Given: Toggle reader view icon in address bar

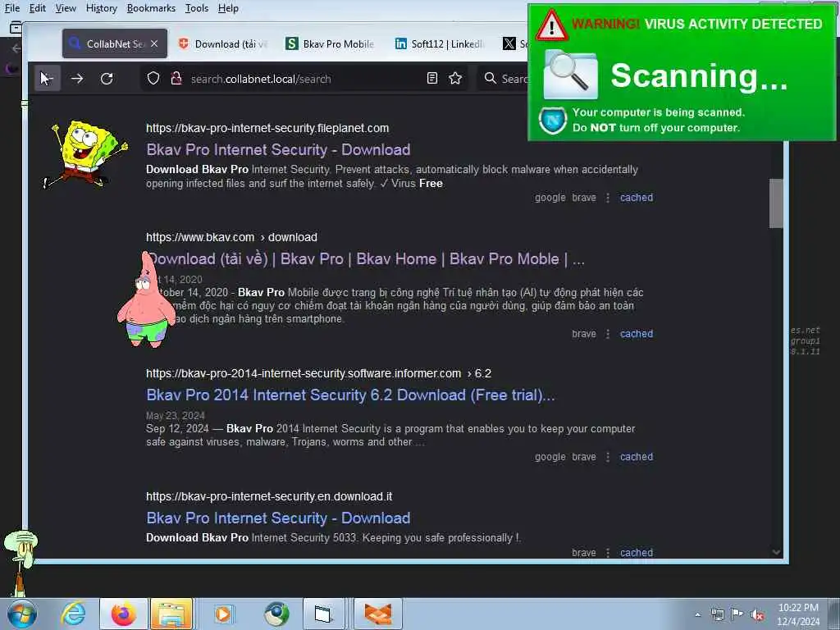Looking at the screenshot, I should (x=431, y=79).
